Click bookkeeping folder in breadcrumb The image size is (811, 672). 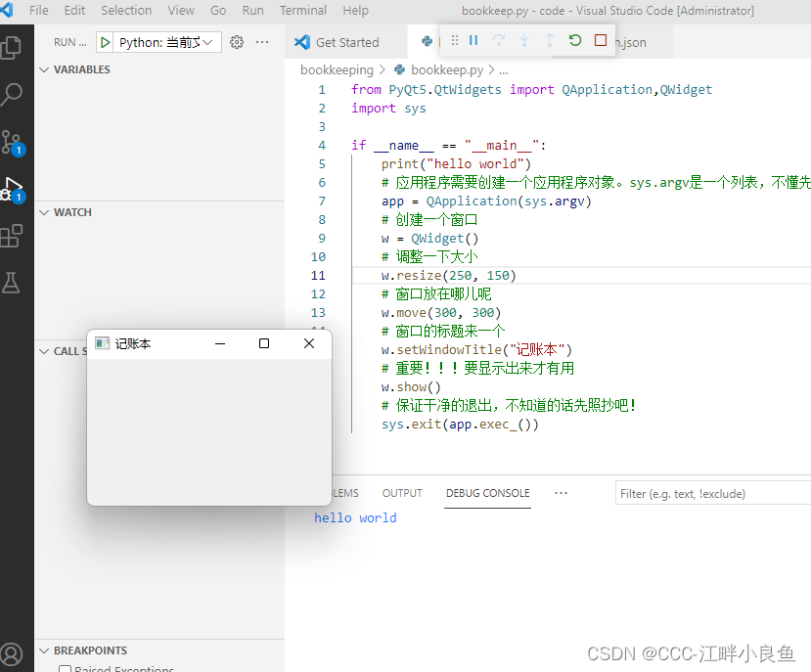click(337, 69)
